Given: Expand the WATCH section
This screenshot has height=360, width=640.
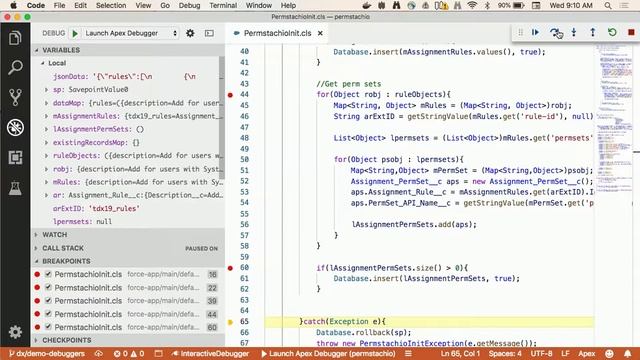Looking at the screenshot, I should click(x=128, y=235).
